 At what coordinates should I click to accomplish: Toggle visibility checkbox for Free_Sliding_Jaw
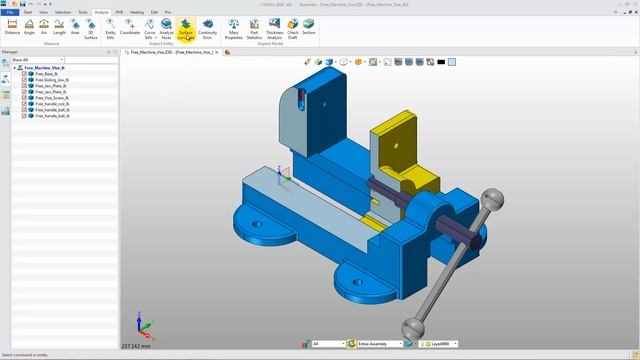click(24, 80)
